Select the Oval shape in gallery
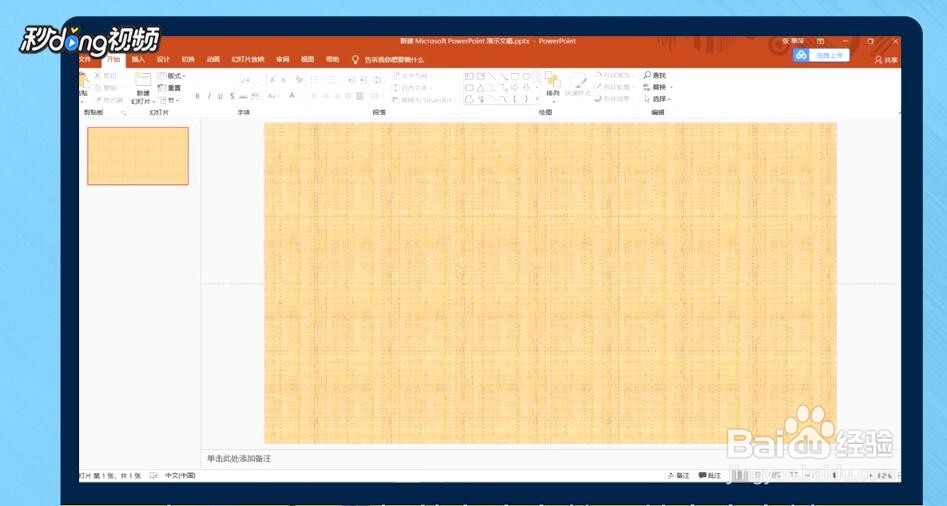Image resolution: width=947 pixels, height=506 pixels. click(527, 77)
